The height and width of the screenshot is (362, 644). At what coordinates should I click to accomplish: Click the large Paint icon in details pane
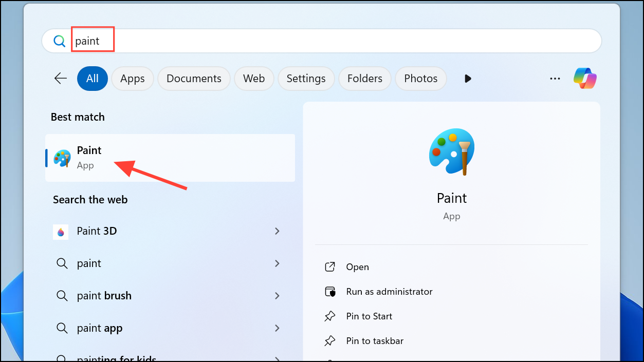click(x=451, y=152)
